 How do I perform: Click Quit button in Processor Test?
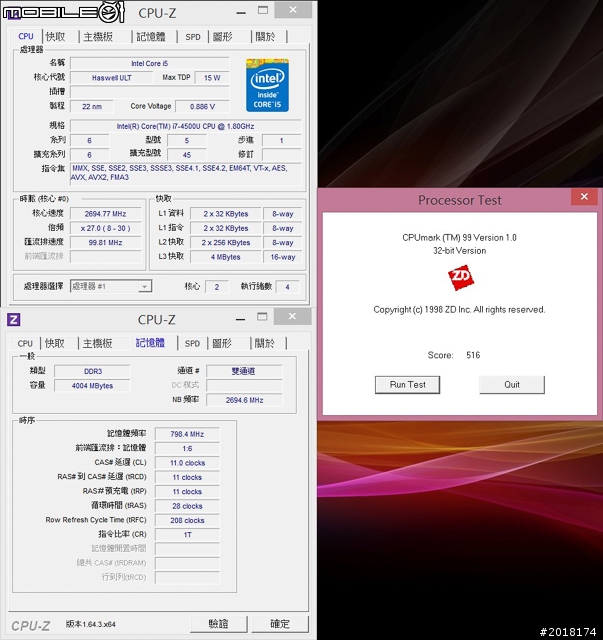(x=512, y=384)
